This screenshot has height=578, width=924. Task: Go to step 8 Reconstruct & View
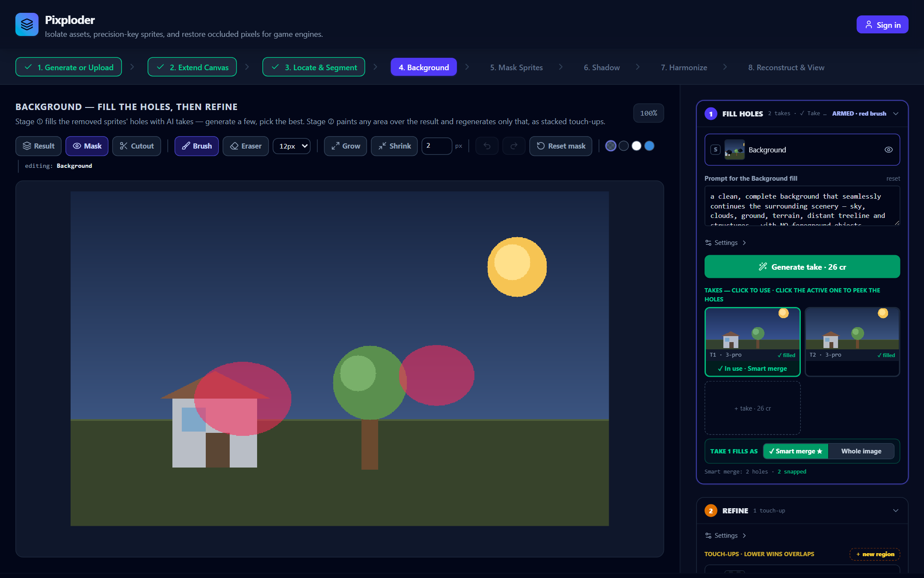[x=786, y=67]
